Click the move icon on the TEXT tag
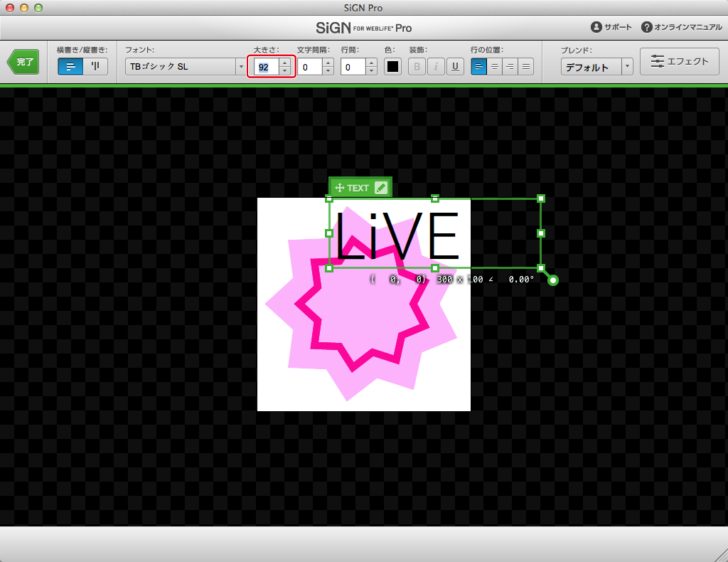The width and height of the screenshot is (728, 562). click(x=339, y=188)
